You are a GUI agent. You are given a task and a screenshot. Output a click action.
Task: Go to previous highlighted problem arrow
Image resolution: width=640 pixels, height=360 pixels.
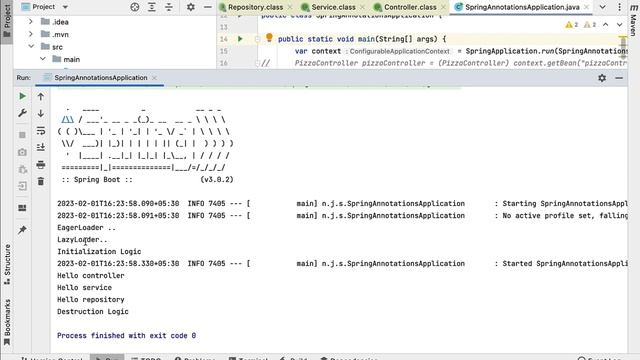(606, 25)
